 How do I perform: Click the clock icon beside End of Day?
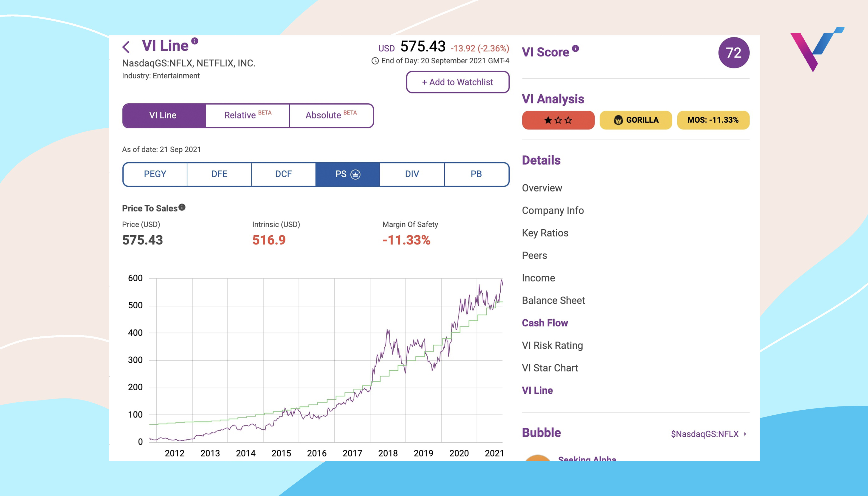[375, 61]
